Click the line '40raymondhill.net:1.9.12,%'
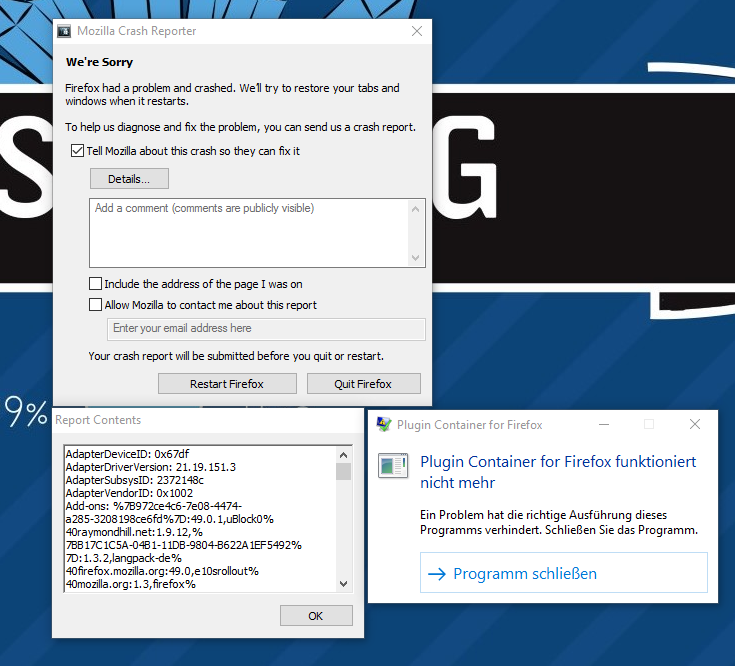Viewport: 735px width, 666px height. point(134,532)
